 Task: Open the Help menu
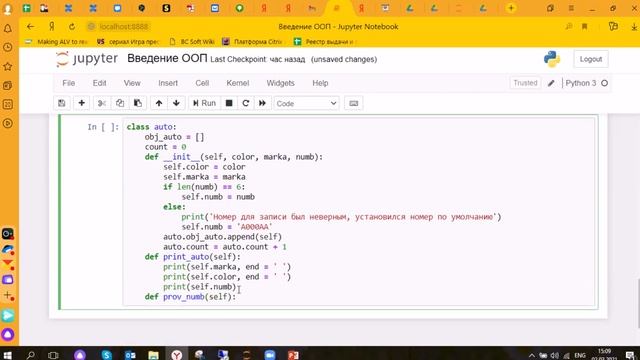tap(320, 83)
